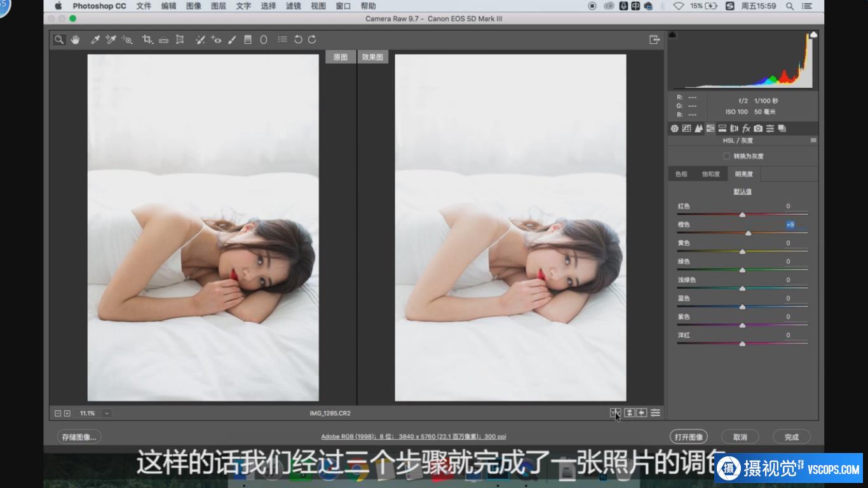Open the 滤镜 menu in menu bar
The image size is (868, 488).
coord(293,6)
